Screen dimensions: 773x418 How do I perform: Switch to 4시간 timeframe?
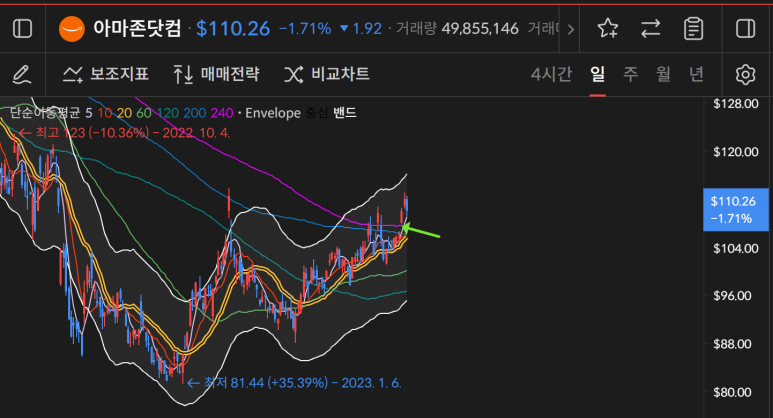(x=551, y=74)
